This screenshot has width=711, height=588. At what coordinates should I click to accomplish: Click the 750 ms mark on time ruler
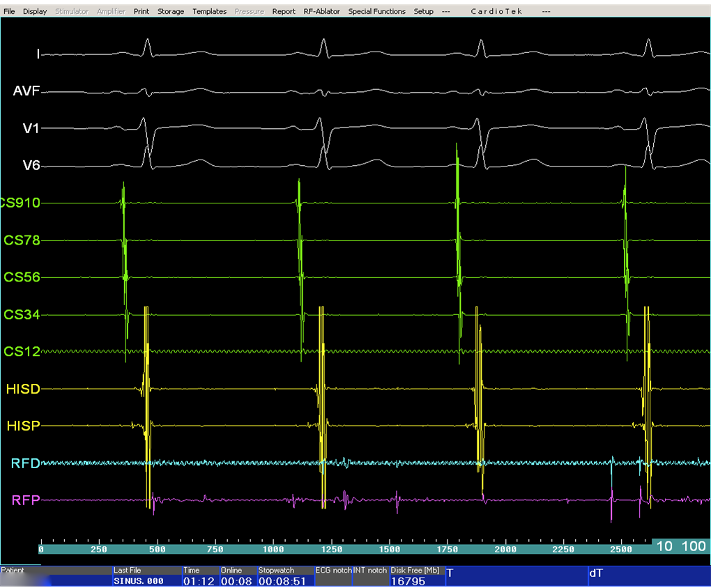pos(215,550)
